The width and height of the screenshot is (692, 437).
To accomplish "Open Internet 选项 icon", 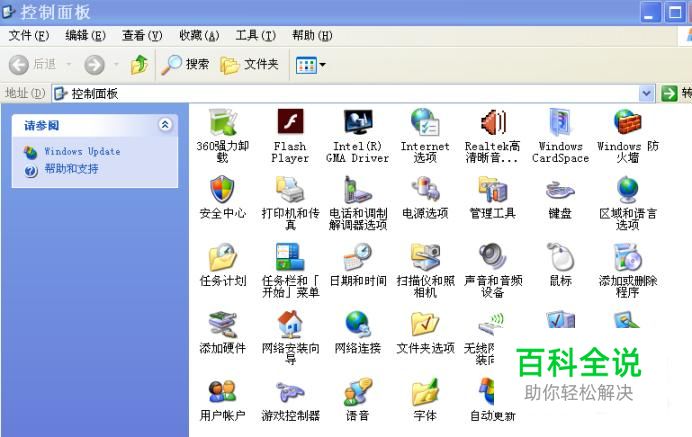I will pos(425,122).
